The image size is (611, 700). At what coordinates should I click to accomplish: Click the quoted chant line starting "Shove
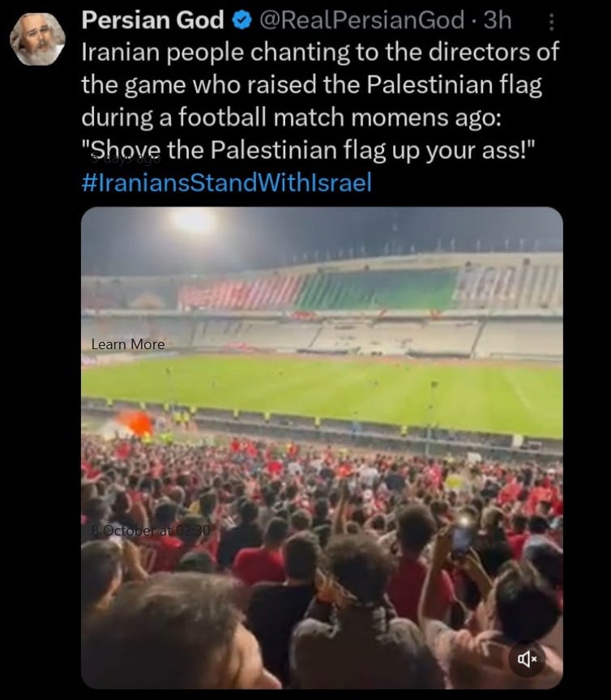click(308, 150)
